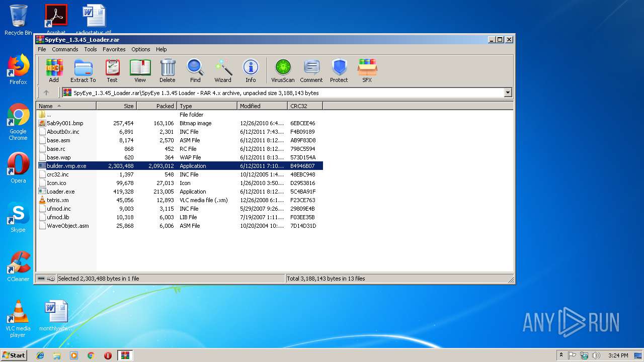Image resolution: width=644 pixels, height=362 pixels.
Task: Click the WinRAR taskbar button
Action: pyautogui.click(x=125, y=355)
